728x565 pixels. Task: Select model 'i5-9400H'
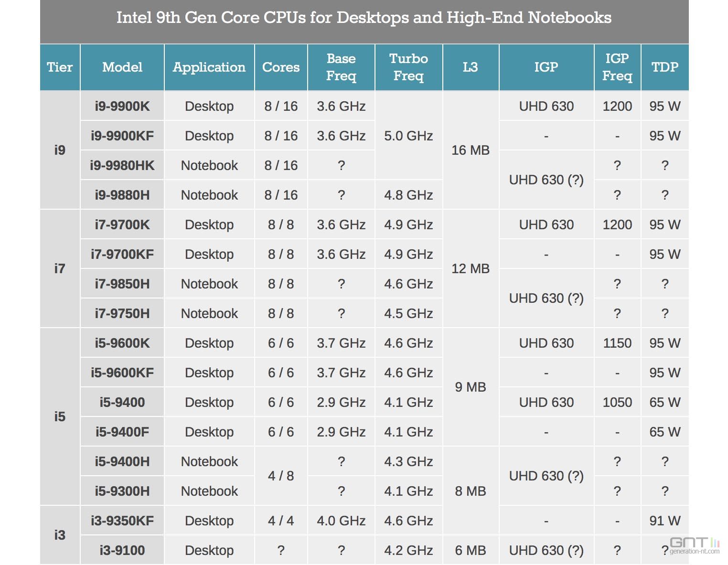[x=122, y=461]
